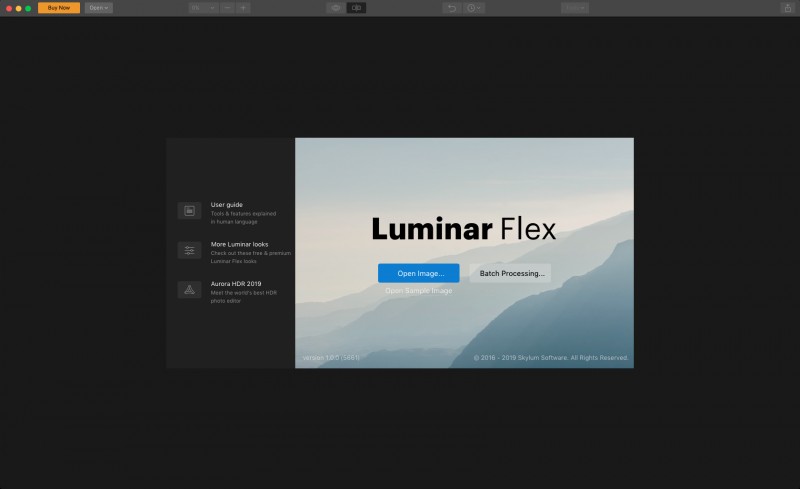Expand the zoom percentage dropdown
Screen dimensions: 800x489
point(204,8)
